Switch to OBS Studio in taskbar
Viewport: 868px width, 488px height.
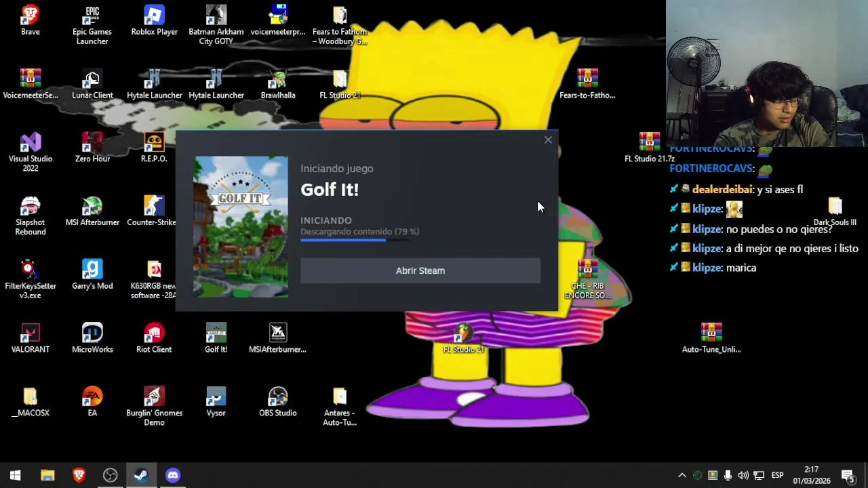click(x=110, y=475)
